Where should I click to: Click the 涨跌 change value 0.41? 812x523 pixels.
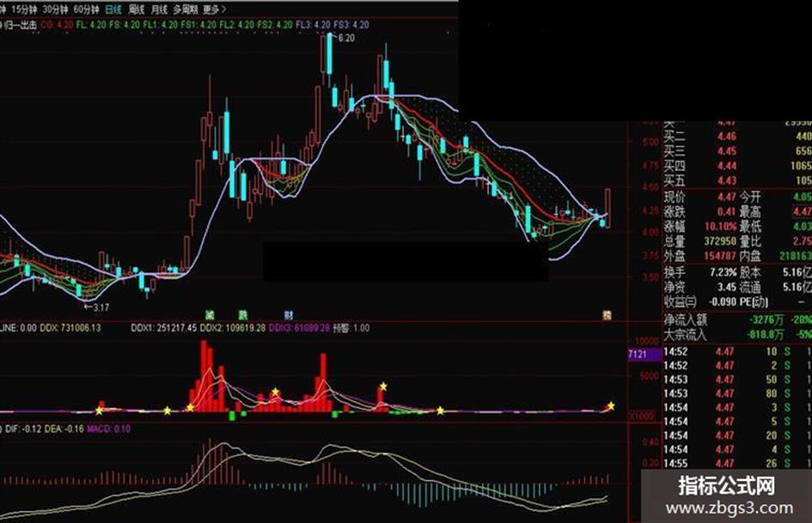pyautogui.click(x=727, y=211)
